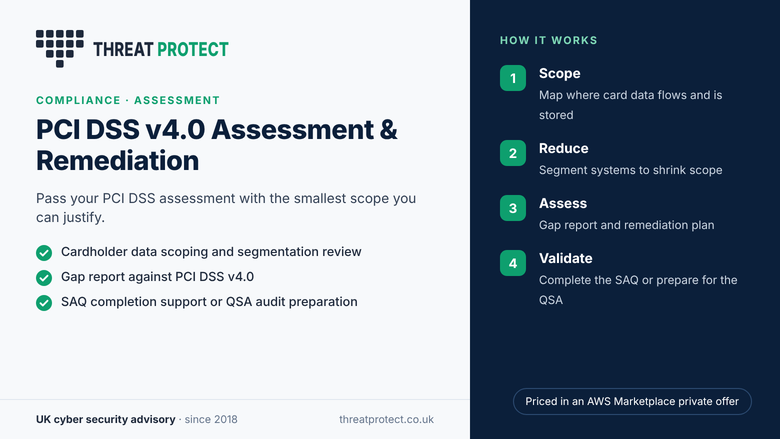Viewport: 780px width, 439px height.
Task: Click the check icon beside Gap report against PCI DSS
Action: coord(44,277)
